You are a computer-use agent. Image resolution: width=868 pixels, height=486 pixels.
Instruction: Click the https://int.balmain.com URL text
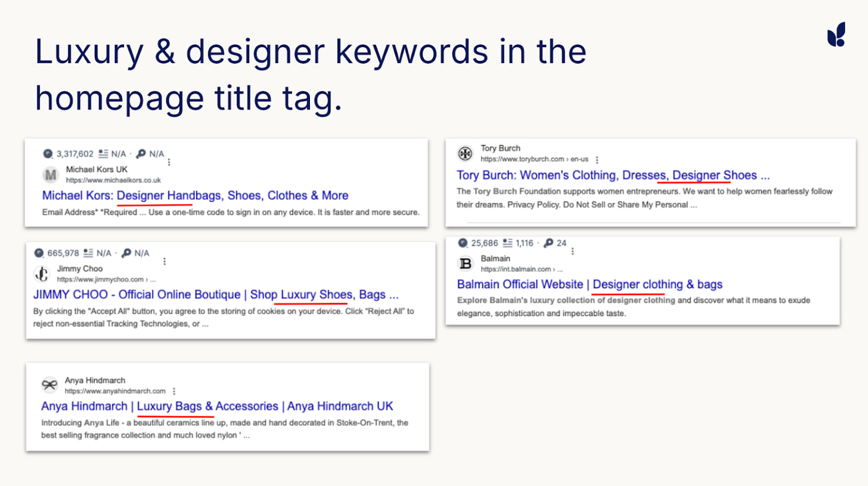pos(522,269)
